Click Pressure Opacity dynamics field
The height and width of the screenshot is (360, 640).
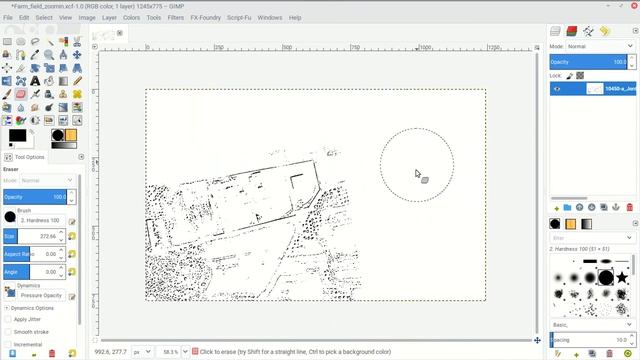(x=41, y=295)
